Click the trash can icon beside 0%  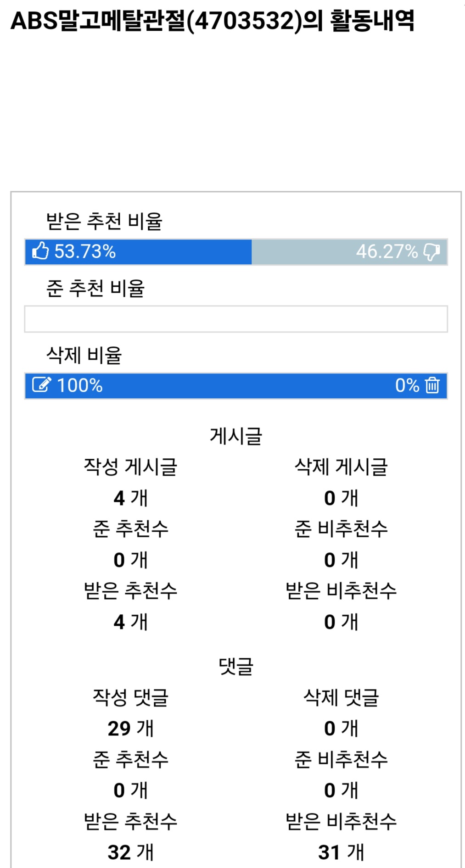(x=432, y=385)
